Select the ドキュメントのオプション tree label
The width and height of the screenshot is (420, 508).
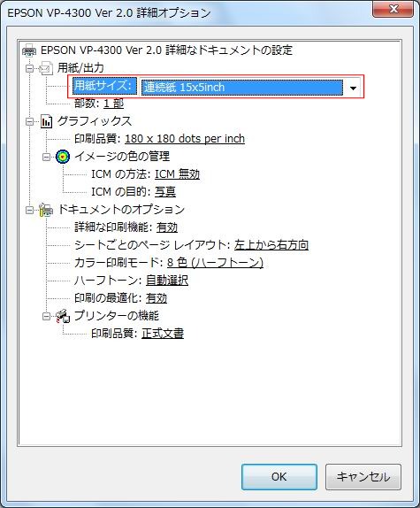tap(121, 210)
